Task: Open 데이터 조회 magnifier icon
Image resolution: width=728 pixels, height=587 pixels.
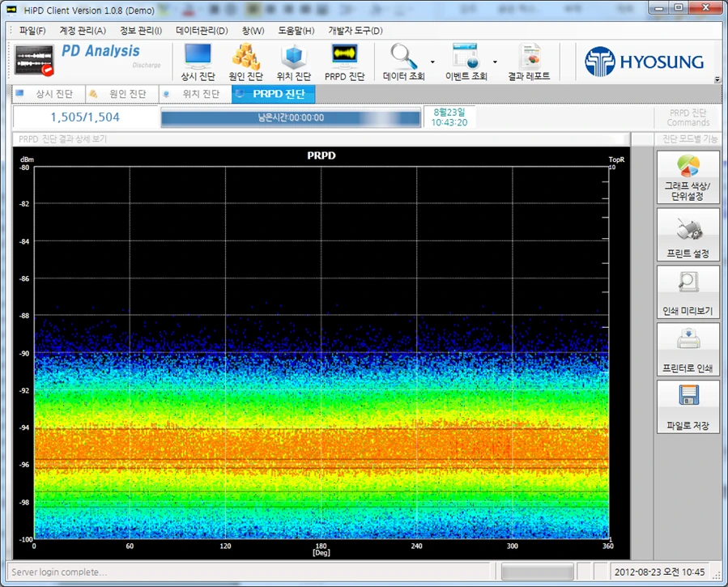Action: [403, 62]
